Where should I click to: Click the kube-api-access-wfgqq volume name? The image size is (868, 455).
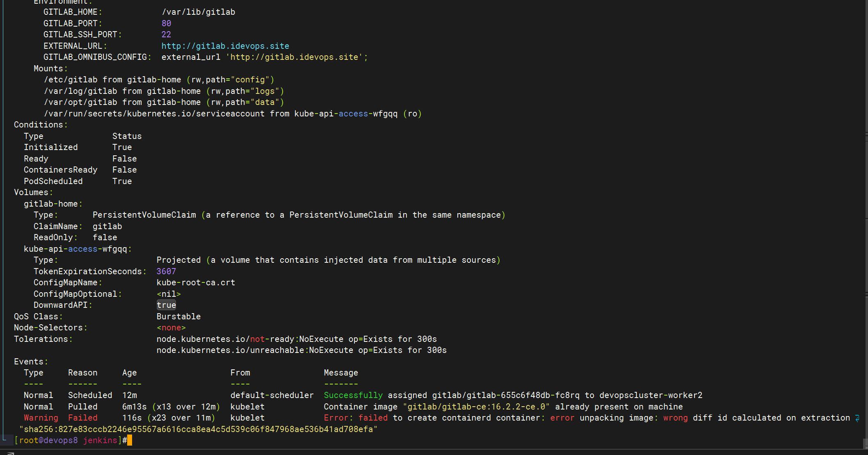tap(78, 249)
